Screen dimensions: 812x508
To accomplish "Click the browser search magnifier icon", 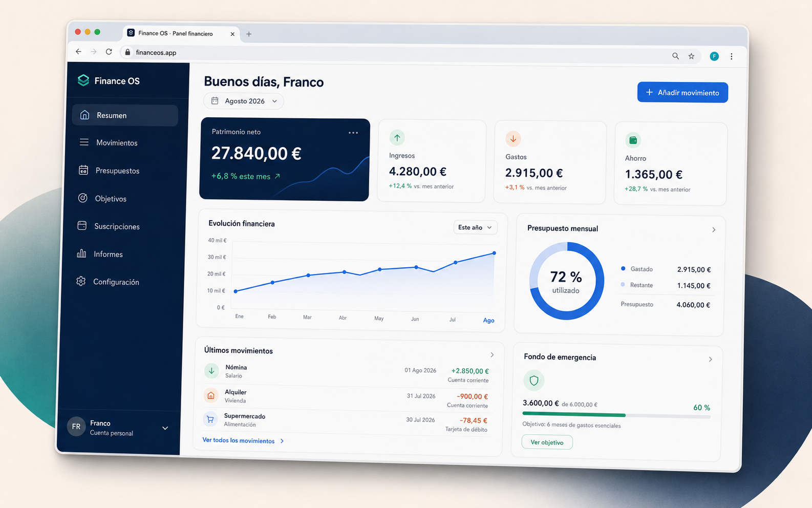I will click(x=676, y=56).
